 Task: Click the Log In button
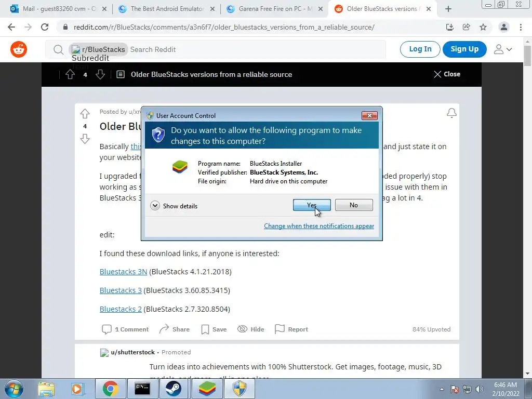[420, 49]
